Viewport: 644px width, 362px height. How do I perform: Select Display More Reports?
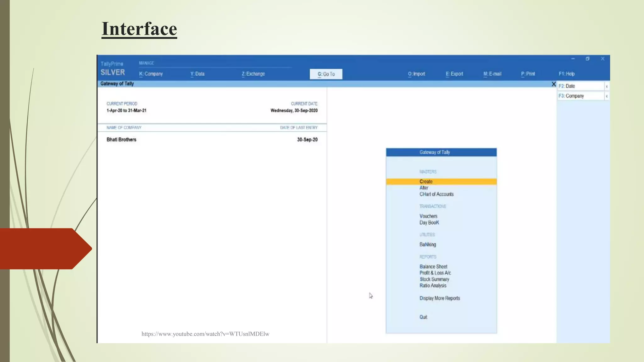[440, 298]
